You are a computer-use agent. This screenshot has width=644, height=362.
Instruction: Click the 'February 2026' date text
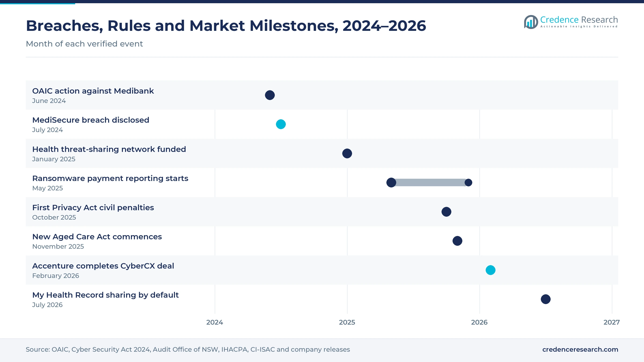click(56, 276)
